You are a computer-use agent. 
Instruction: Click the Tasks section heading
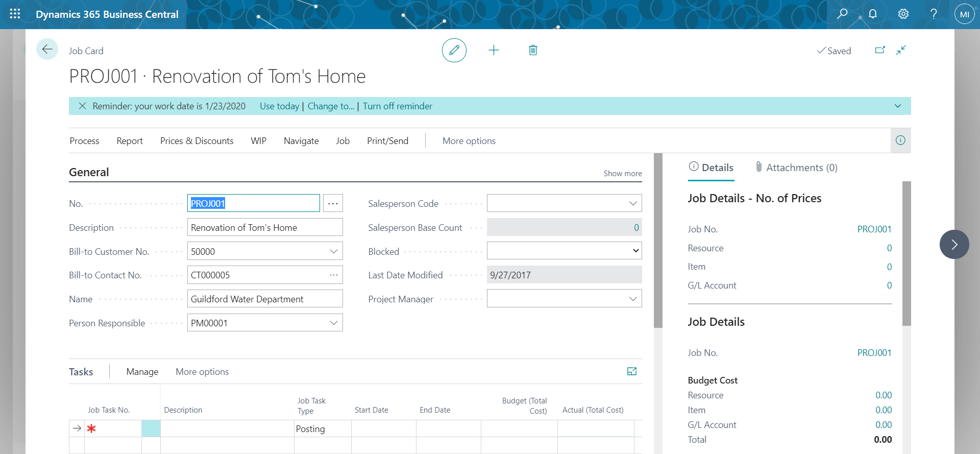pyautogui.click(x=81, y=372)
